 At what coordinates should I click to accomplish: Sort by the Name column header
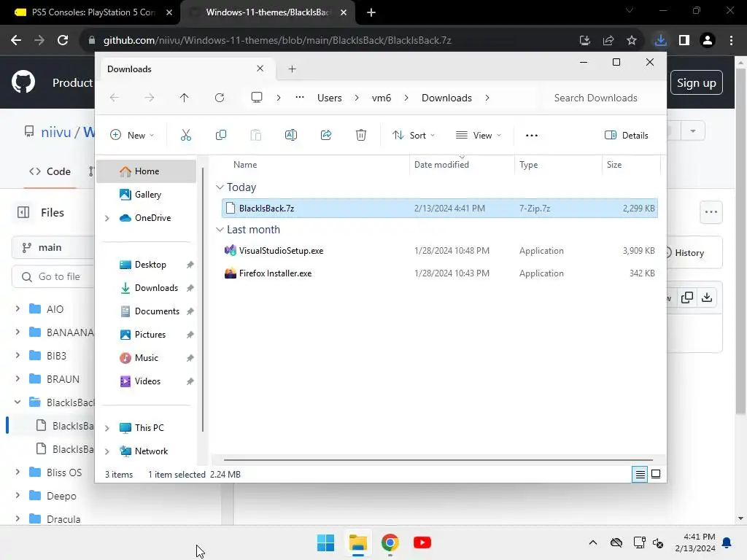pos(245,164)
